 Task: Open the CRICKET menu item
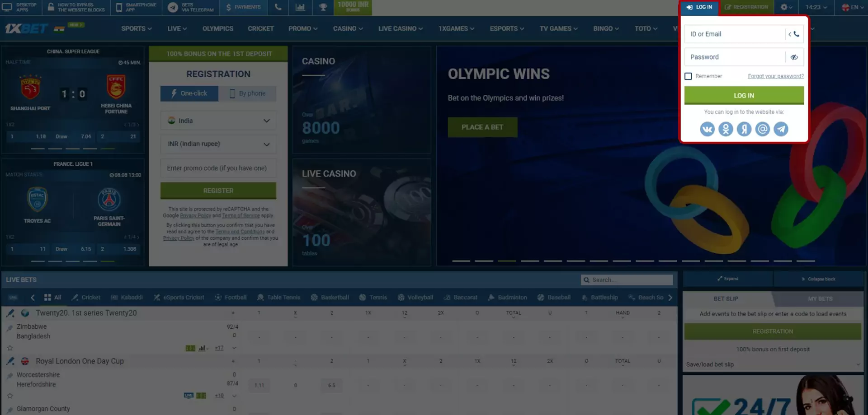coord(261,28)
